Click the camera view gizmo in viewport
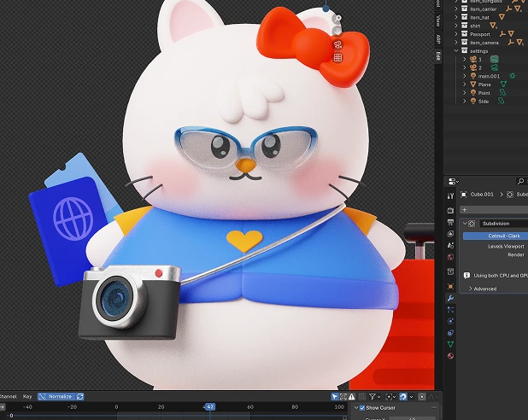Screen dimensions: 528x420 coord(337,44)
